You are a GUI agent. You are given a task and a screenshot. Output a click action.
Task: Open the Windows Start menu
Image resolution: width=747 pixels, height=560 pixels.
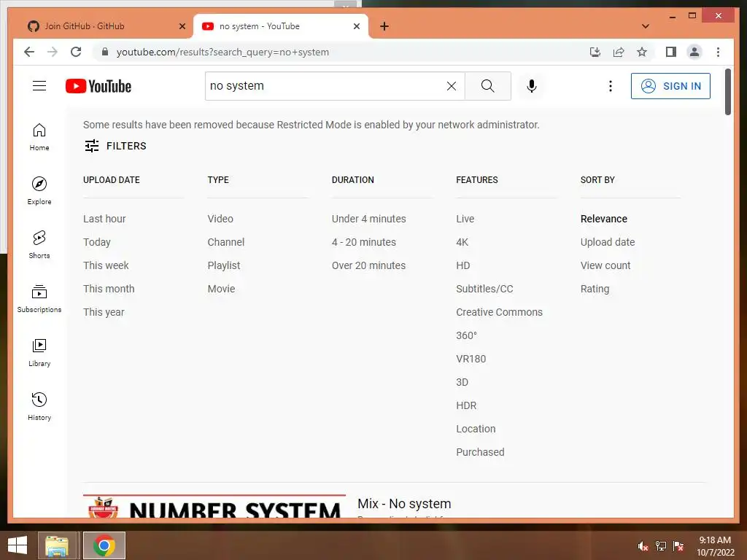pyautogui.click(x=18, y=545)
